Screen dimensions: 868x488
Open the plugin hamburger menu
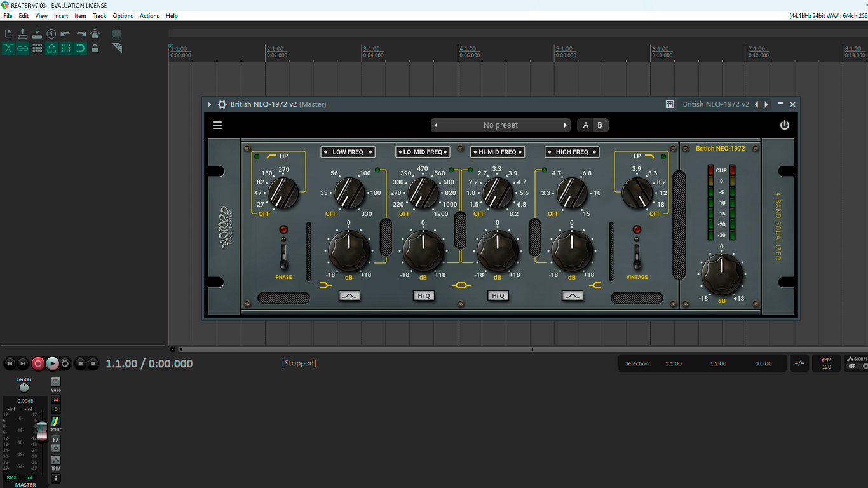(x=217, y=125)
